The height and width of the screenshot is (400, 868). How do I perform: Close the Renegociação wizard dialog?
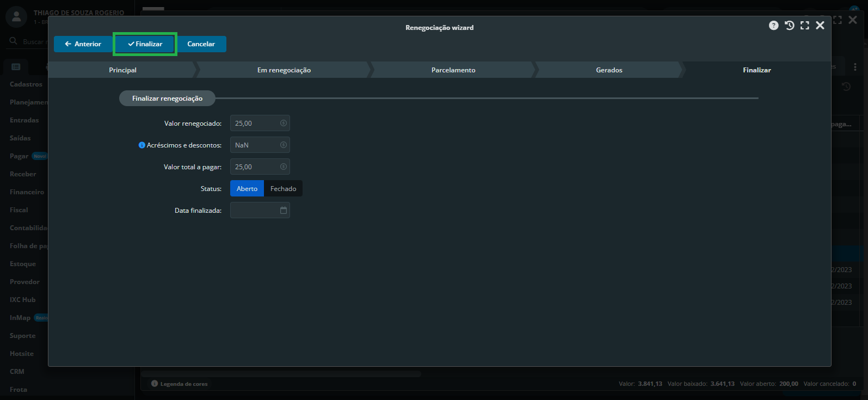[820, 26]
